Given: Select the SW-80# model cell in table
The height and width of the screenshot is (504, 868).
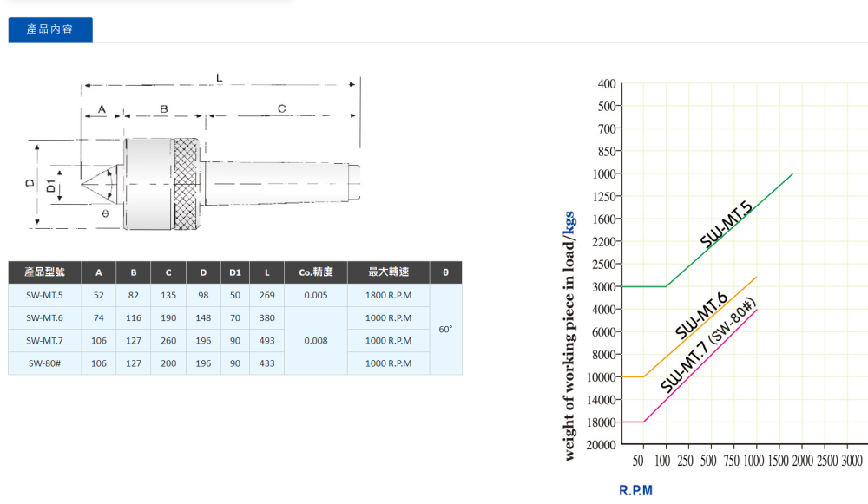Looking at the screenshot, I should tap(45, 363).
